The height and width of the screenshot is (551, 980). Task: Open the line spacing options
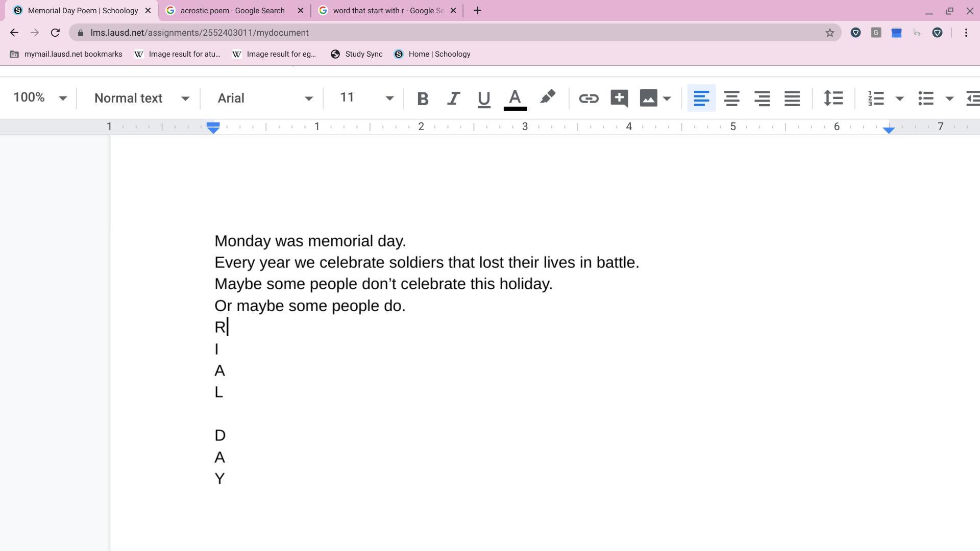point(833,98)
